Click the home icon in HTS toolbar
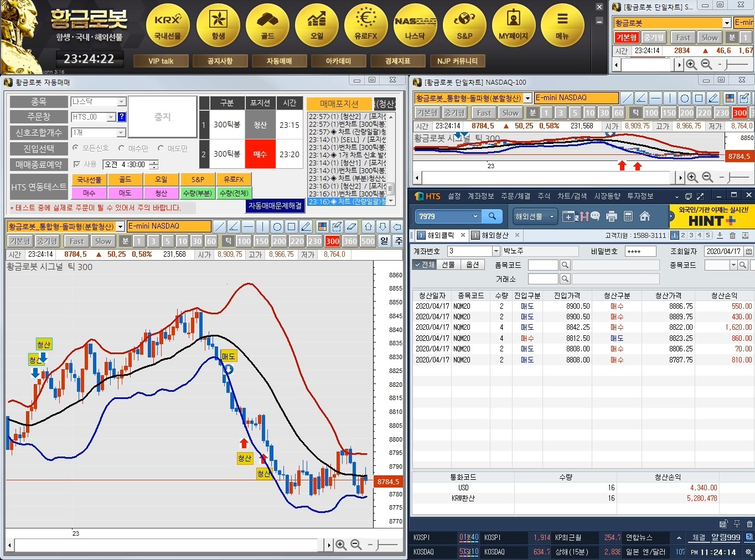 pos(645,216)
